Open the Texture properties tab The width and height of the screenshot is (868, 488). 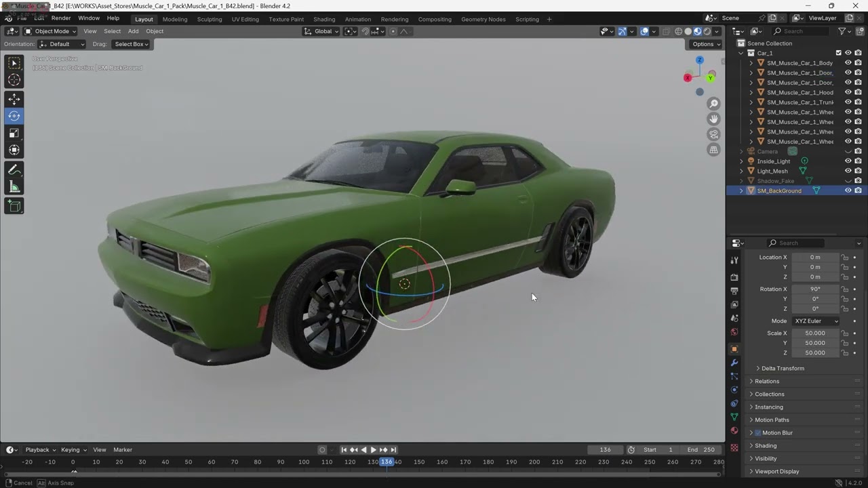click(734, 448)
